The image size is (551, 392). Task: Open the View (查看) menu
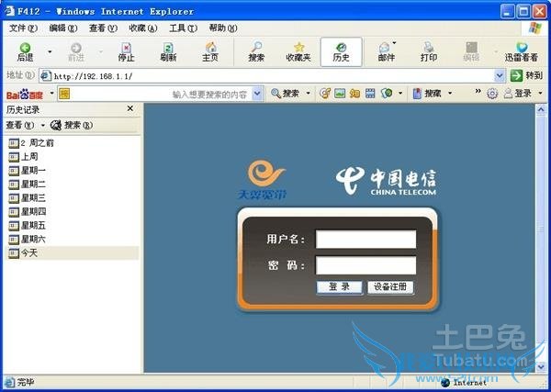103,28
